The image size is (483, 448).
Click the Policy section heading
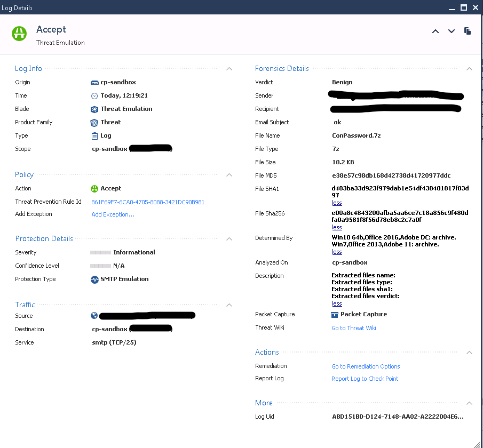pyautogui.click(x=24, y=175)
